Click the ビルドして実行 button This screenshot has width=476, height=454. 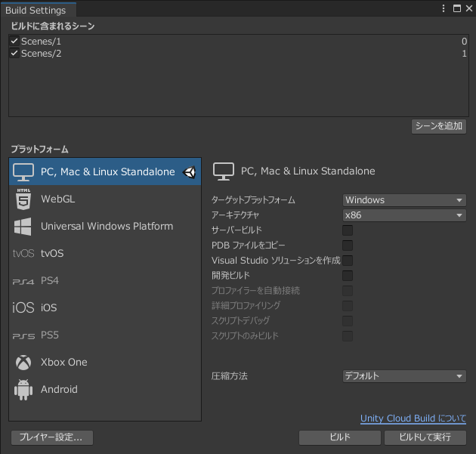425,437
